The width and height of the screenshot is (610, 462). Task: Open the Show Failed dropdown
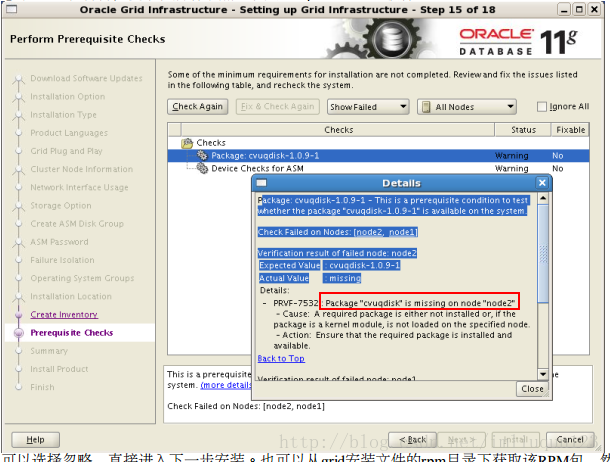[x=368, y=107]
